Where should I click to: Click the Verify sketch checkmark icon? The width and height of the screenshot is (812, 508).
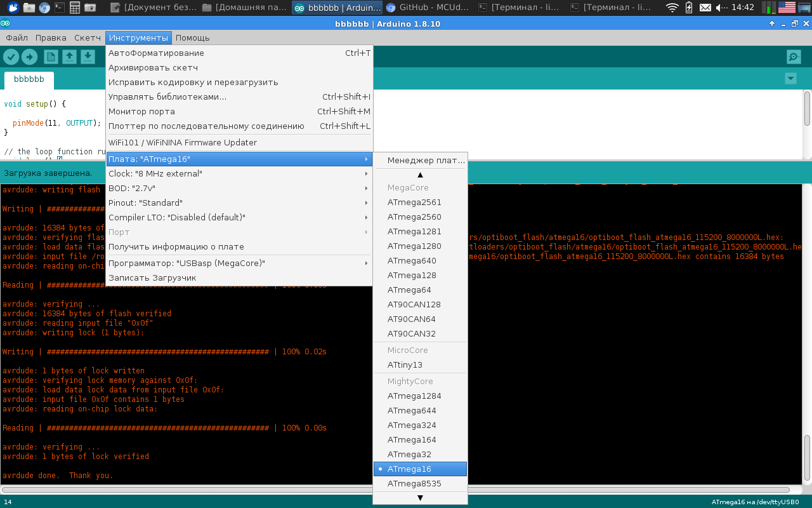click(x=11, y=57)
